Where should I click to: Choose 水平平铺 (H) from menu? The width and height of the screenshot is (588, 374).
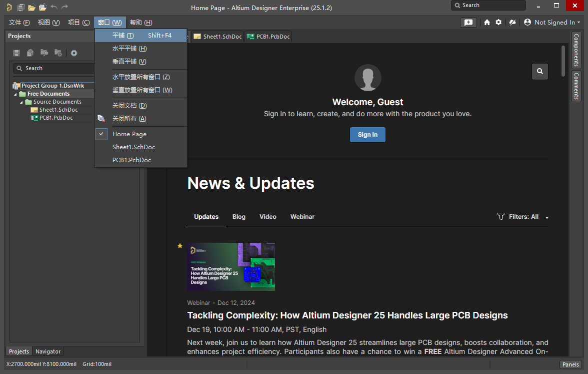pyautogui.click(x=140, y=49)
